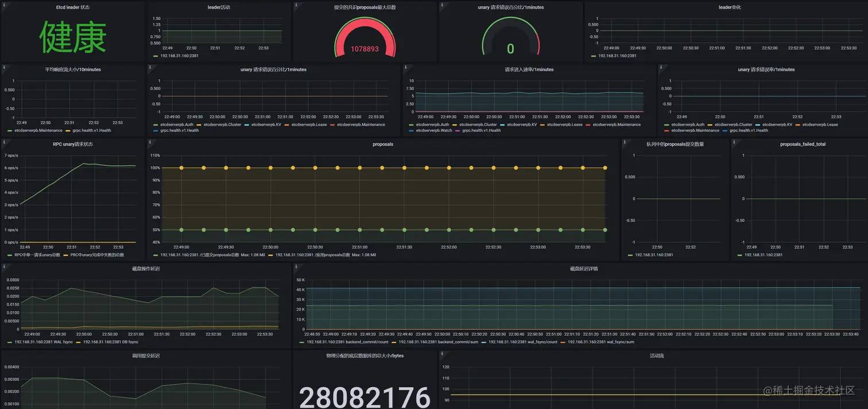Viewport: 868px width, 409px height.
Task: Click the 健康 status value
Action: pos(73,38)
